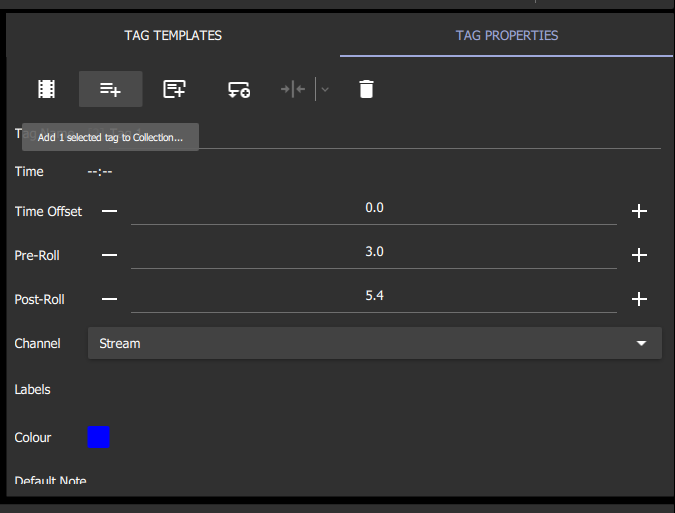
Task: Switch to the Tag Templates tab
Action: [x=172, y=35]
